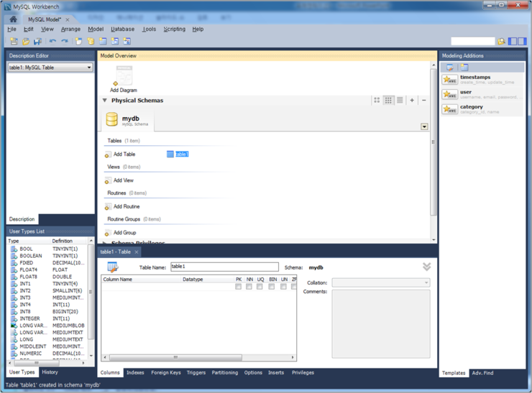Tick the UN checkbox
The height and width of the screenshot is (393, 532).
283,287
